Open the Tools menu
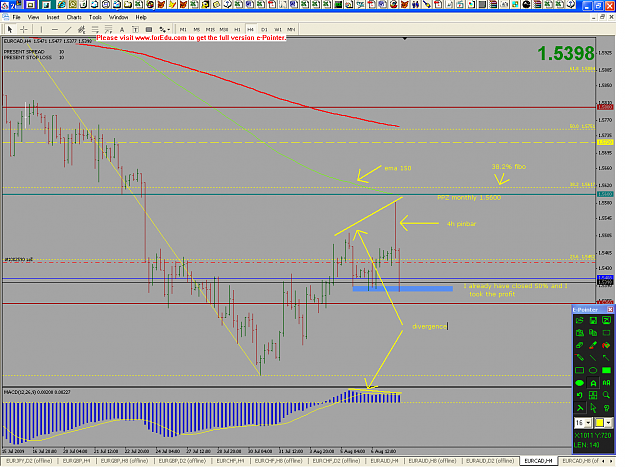 (95, 18)
